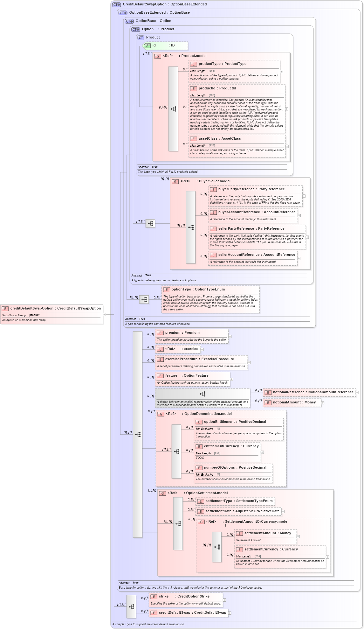
Task: Expand the strike CreditOptionStrike element
Action: 224,600
